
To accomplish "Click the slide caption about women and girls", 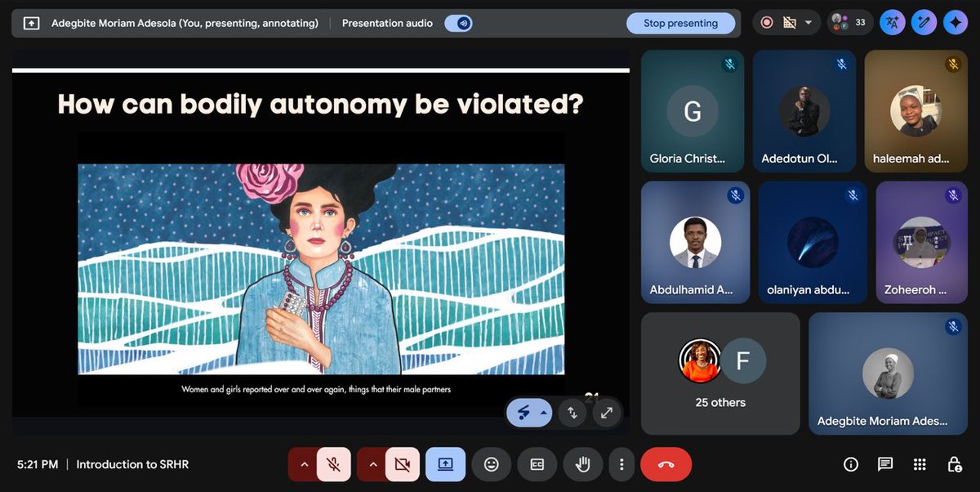I will tap(316, 389).
